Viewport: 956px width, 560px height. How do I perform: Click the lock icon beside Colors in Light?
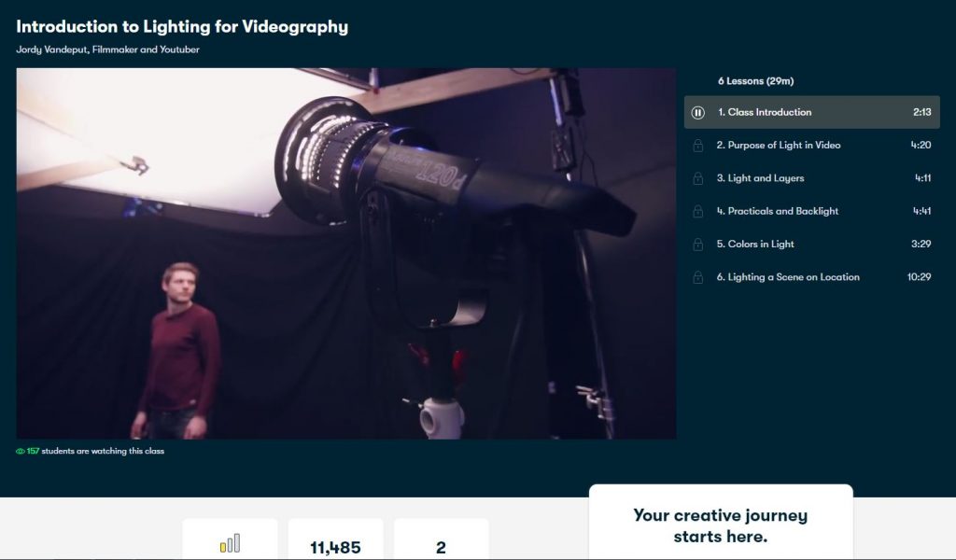click(697, 244)
